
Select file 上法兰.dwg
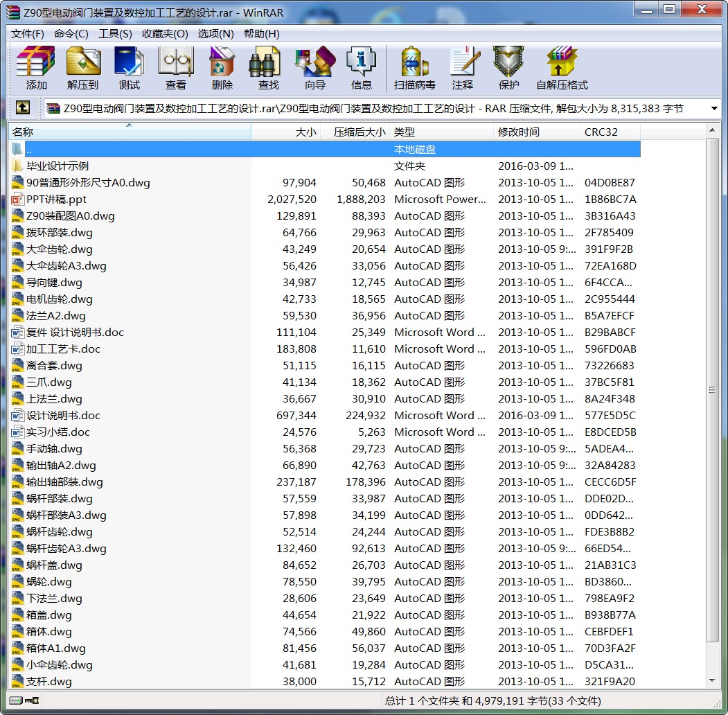point(54,399)
